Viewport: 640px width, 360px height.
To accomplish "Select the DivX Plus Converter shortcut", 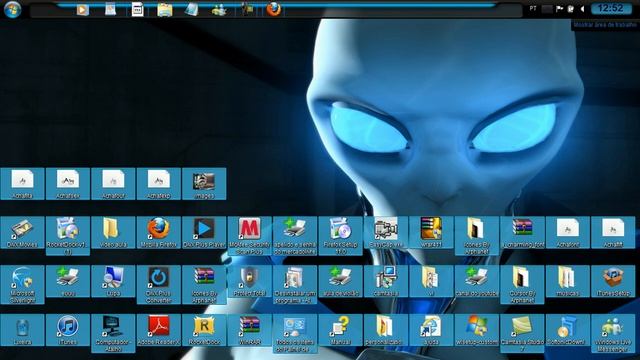I will (x=159, y=284).
